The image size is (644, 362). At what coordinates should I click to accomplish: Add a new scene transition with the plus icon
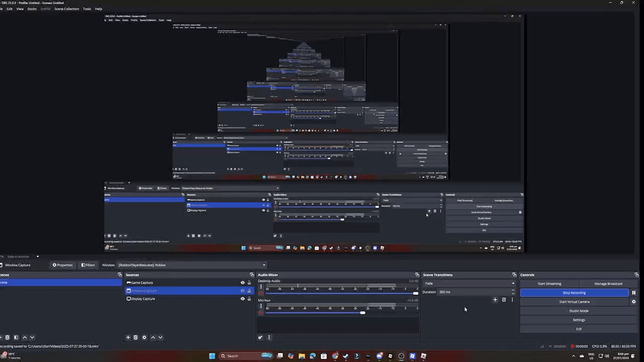coord(495,300)
